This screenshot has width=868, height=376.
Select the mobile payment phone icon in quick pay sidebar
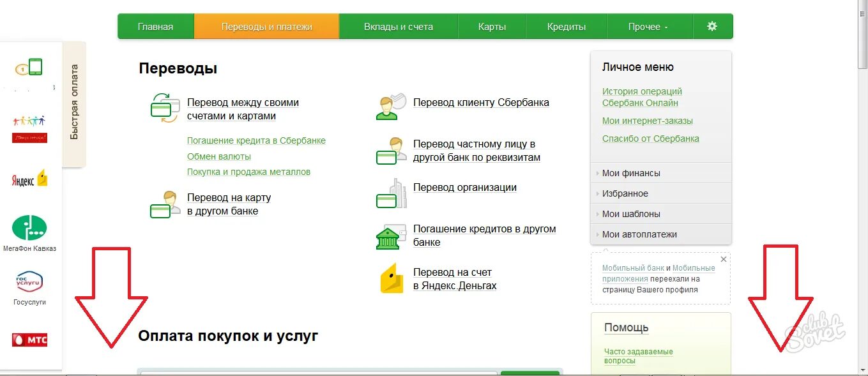click(29, 68)
